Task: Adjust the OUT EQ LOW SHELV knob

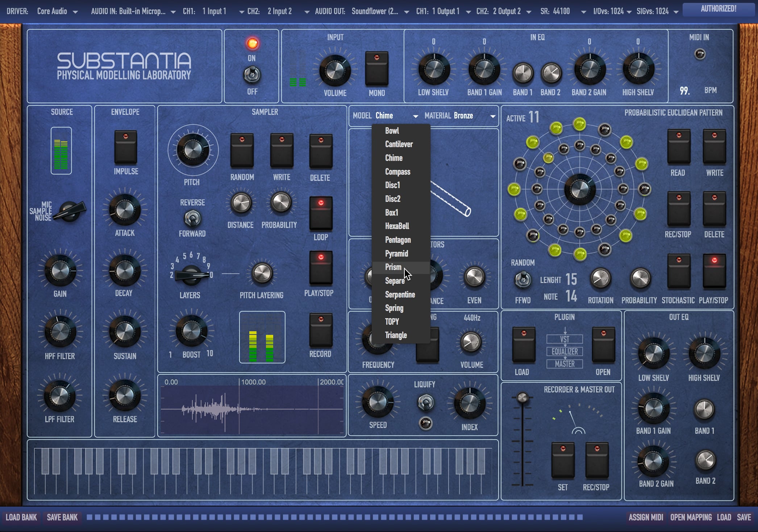Action: pos(653,353)
